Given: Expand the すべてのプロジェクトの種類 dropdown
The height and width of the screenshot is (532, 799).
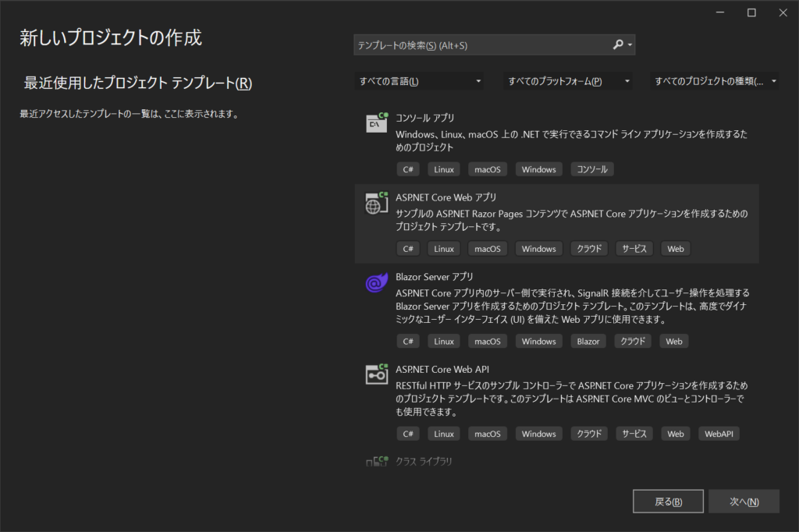Looking at the screenshot, I should 713,80.
